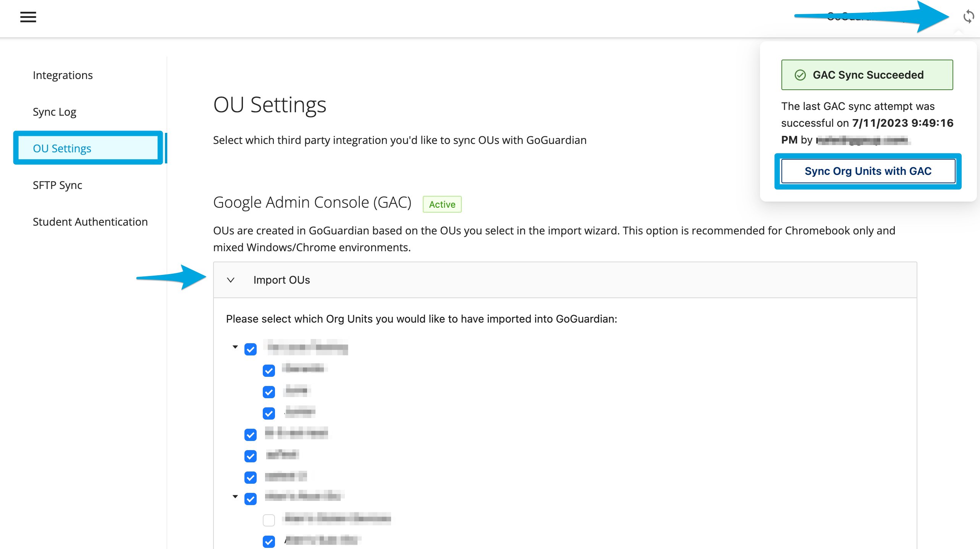980x549 pixels.
Task: Uncheck the first top-level org unit checkbox
Action: (251, 349)
